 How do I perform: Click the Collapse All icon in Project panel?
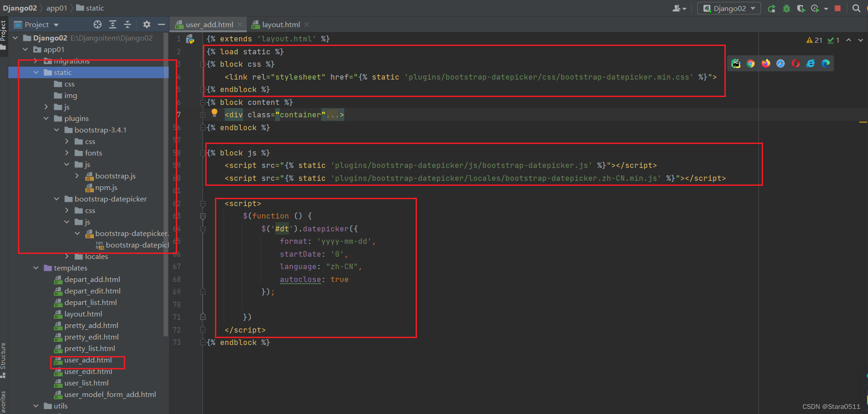[x=127, y=24]
